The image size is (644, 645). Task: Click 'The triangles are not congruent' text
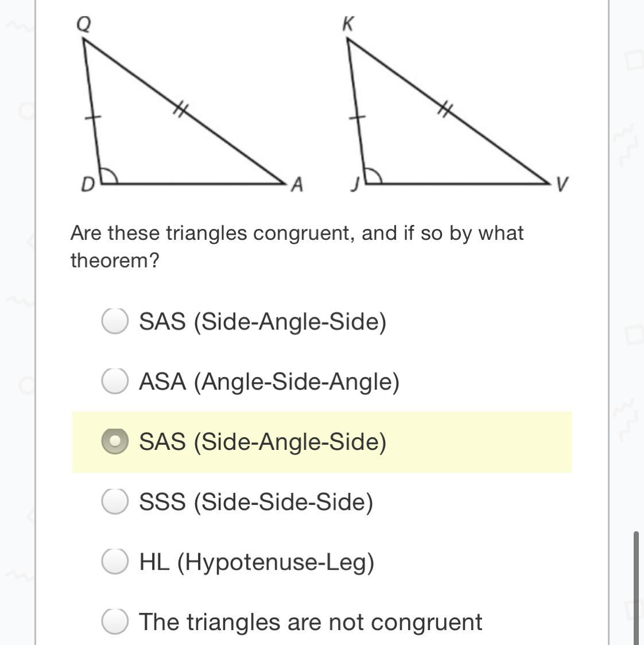[310, 621]
